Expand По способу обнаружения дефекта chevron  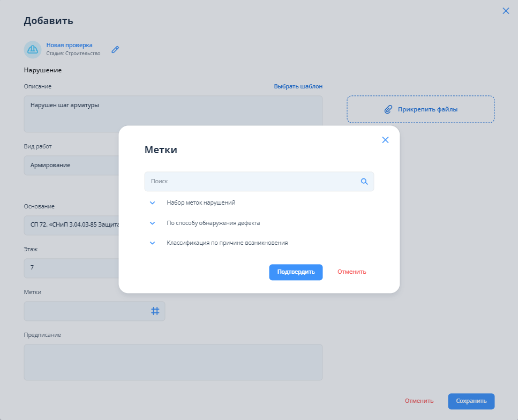point(153,223)
